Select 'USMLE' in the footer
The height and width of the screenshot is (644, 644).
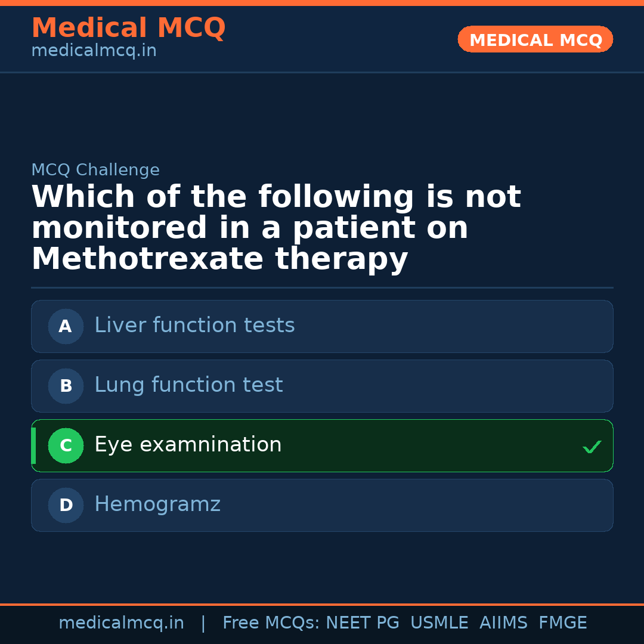click(439, 623)
